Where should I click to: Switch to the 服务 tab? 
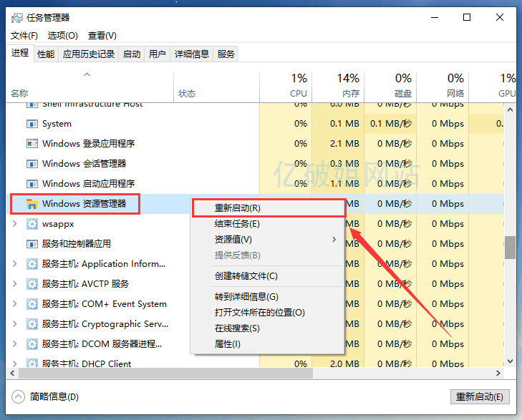click(226, 54)
